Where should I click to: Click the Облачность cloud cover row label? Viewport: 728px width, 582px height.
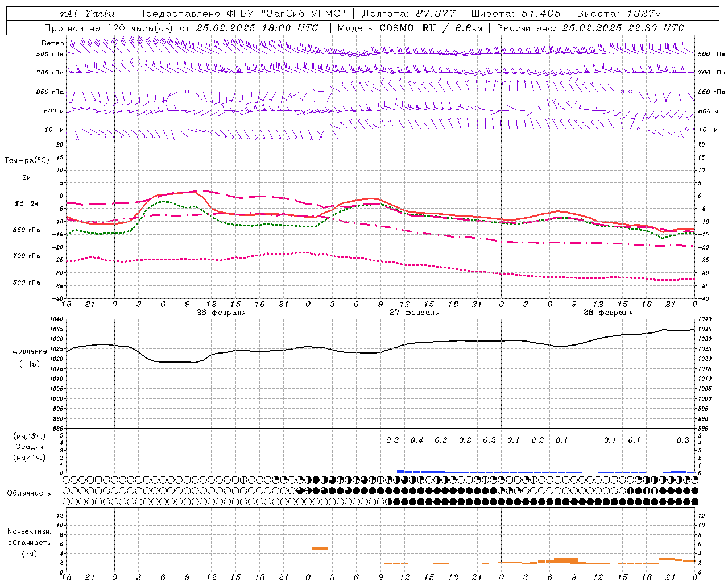[29, 493]
